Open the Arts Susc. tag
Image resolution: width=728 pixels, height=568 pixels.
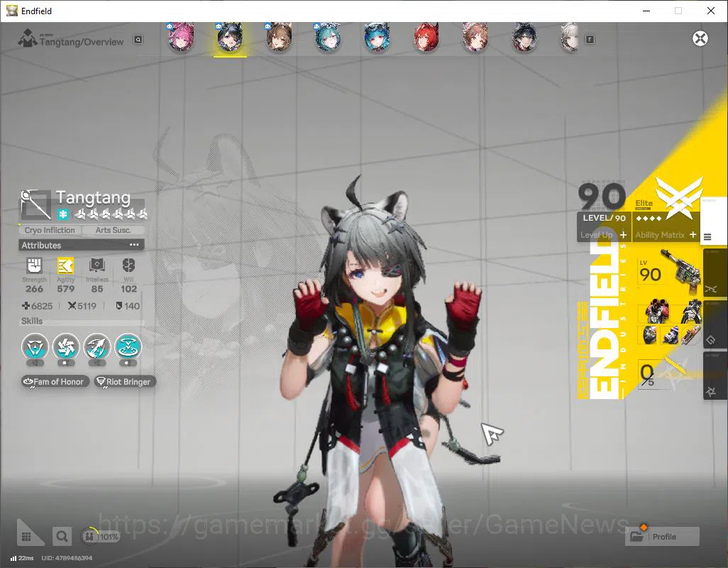click(x=113, y=230)
